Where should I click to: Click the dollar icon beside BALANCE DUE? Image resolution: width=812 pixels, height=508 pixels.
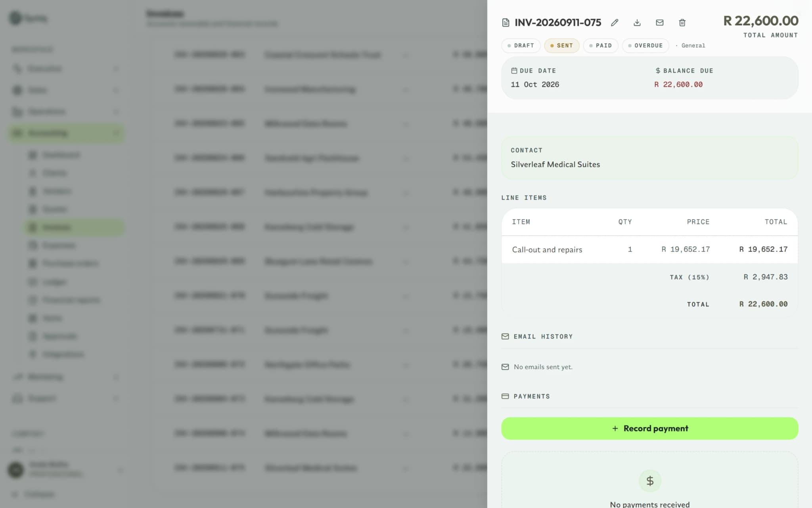(x=658, y=71)
